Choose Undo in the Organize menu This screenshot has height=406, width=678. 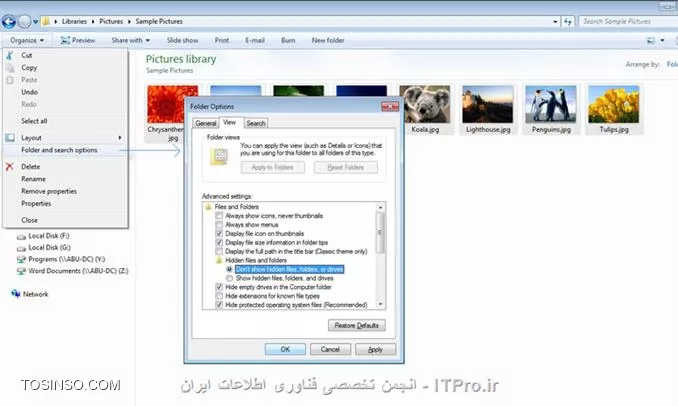coord(66,92)
